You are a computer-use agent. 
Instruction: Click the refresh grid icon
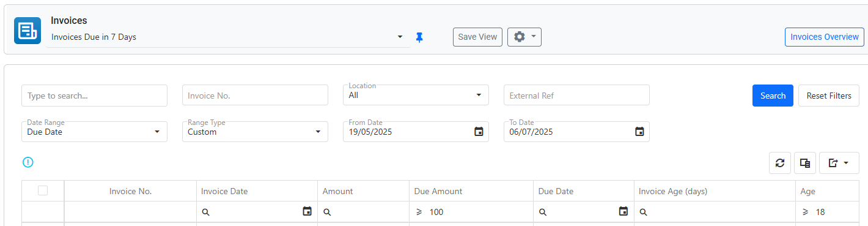(780, 163)
